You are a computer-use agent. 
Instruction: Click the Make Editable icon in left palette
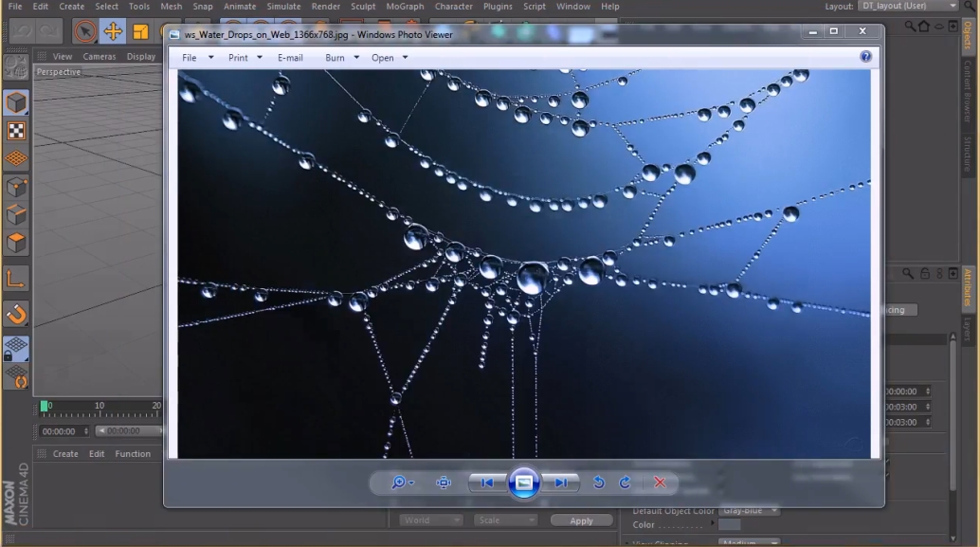pos(16,67)
